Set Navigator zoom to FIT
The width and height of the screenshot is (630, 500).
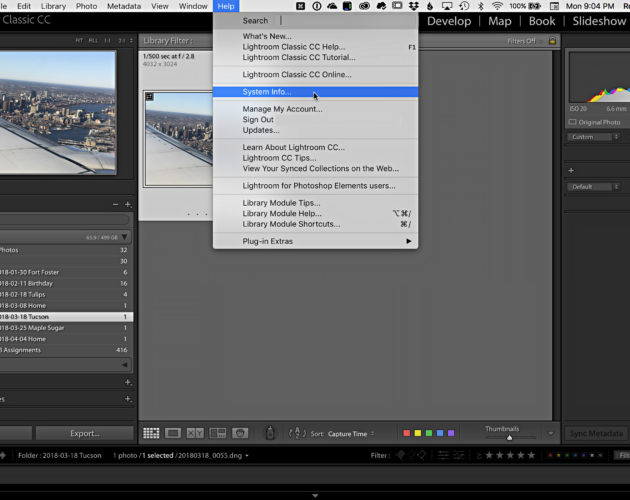click(79, 41)
